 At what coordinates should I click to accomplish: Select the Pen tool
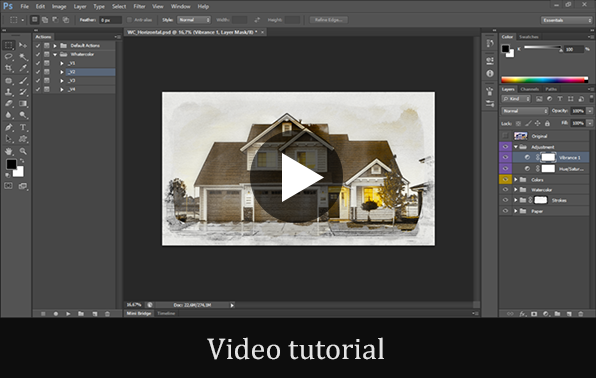(x=8, y=127)
